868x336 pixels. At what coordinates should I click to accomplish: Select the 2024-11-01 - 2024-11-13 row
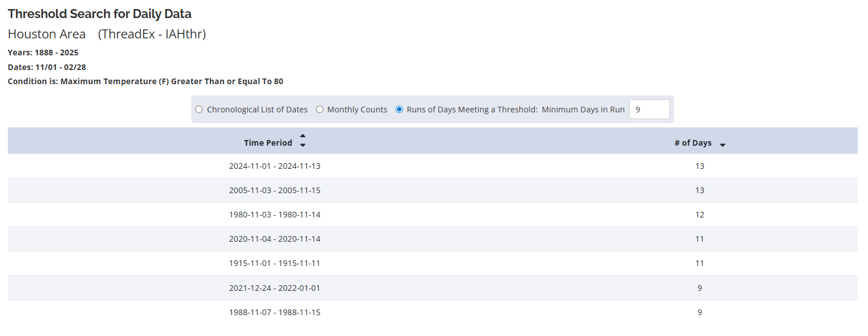(274, 166)
